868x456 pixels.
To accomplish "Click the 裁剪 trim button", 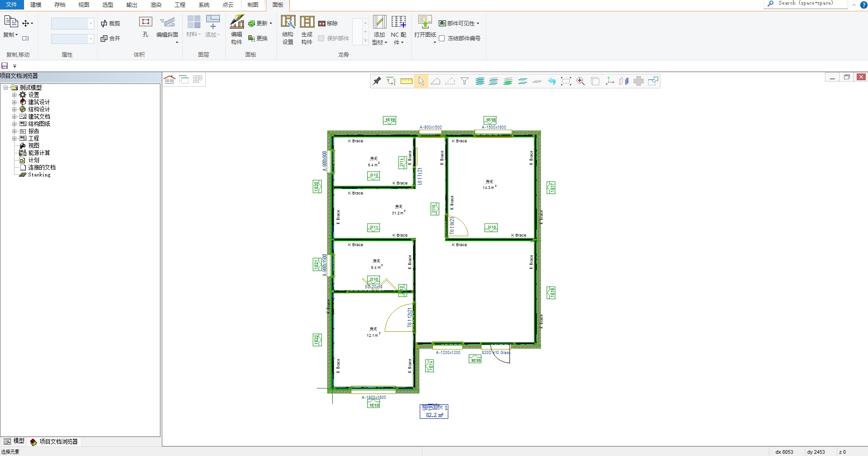I will click(x=110, y=24).
